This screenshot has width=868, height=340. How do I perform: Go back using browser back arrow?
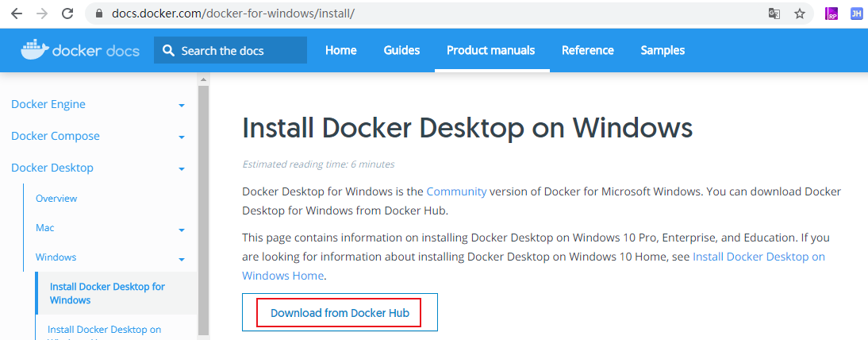click(x=17, y=14)
